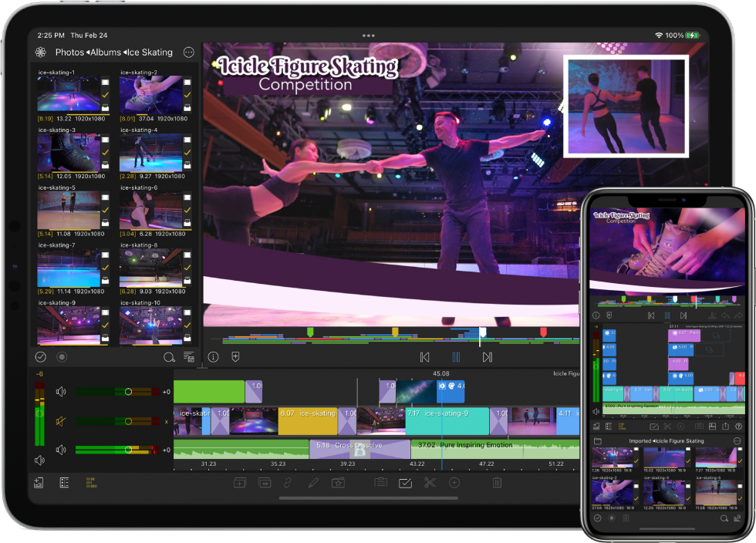Open the library more options ellipsis

189,52
